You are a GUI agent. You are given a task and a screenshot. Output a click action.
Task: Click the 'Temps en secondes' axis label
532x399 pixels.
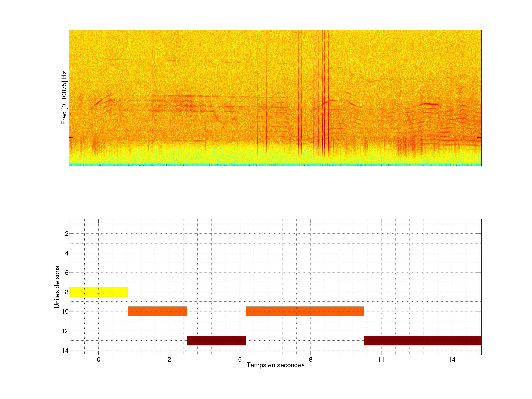pyautogui.click(x=275, y=365)
